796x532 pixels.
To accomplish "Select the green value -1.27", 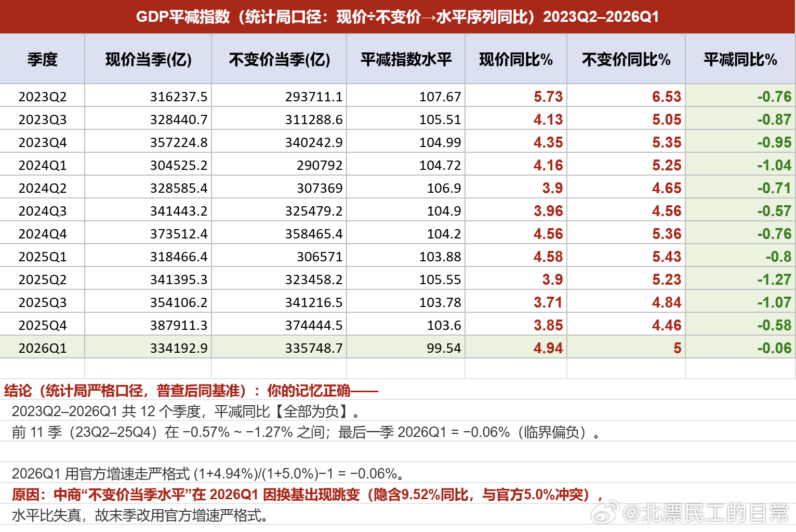I will click(774, 280).
